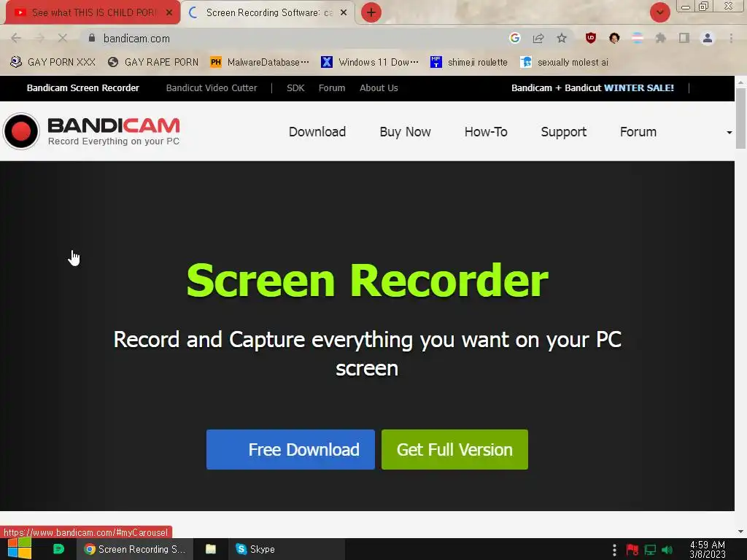The image size is (747, 560).
Task: Select the Screen Recording Software tab
Action: pyautogui.click(x=269, y=13)
